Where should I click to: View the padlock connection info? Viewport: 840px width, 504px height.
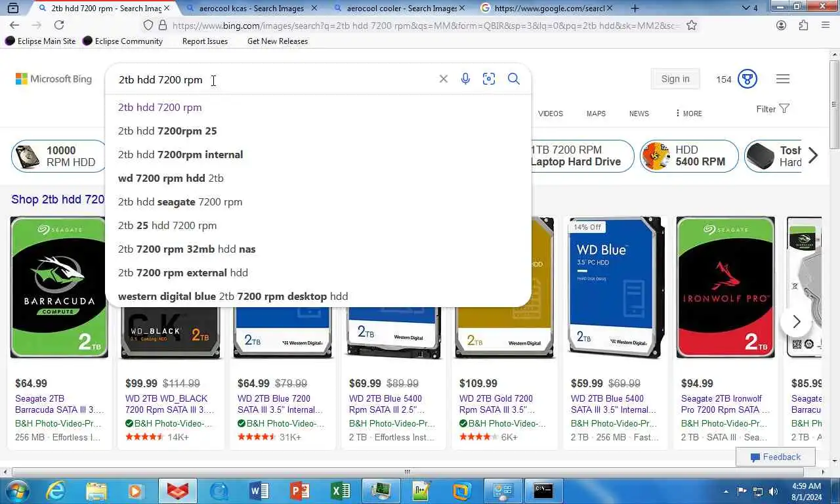point(162,25)
